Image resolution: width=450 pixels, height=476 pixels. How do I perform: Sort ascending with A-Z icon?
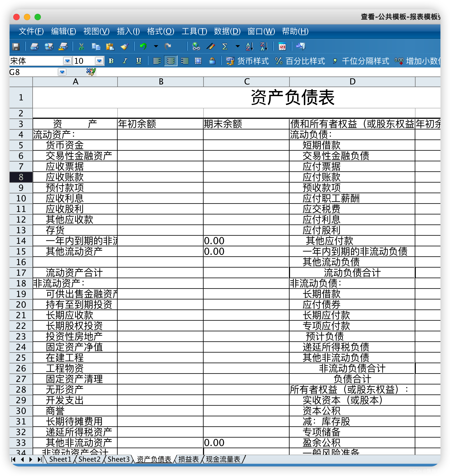[249, 46]
